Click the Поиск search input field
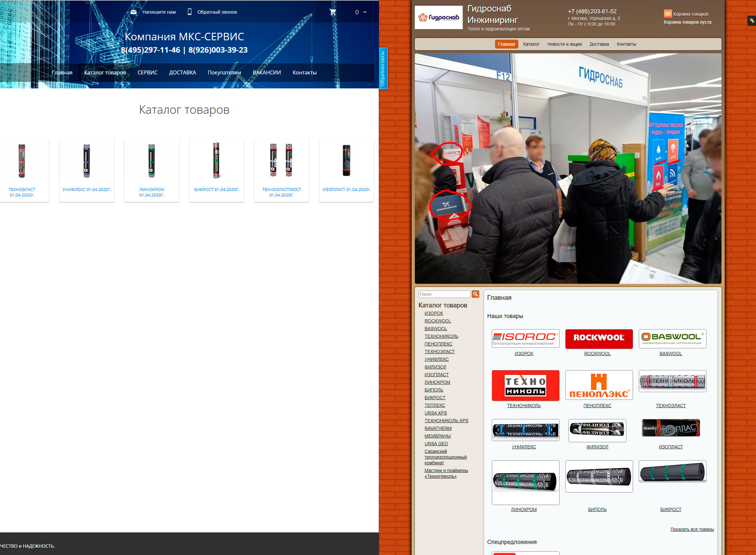The width and height of the screenshot is (756, 555). pyautogui.click(x=444, y=294)
